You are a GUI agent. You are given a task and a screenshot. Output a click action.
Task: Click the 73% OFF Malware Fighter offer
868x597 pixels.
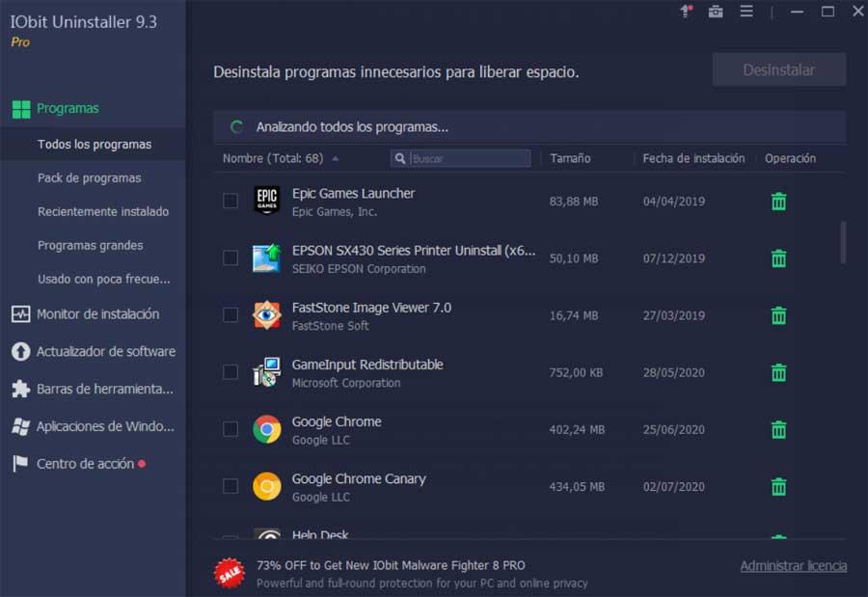click(391, 565)
